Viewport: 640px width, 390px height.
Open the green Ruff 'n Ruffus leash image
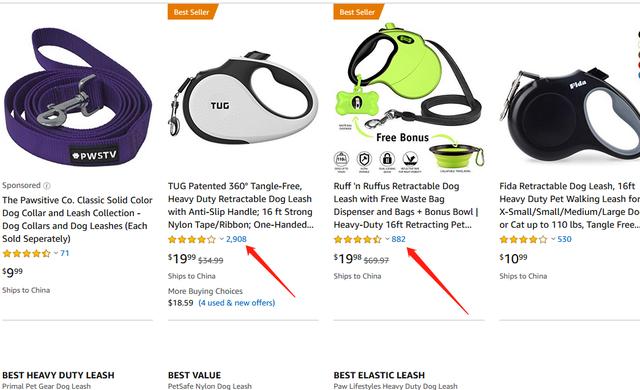click(x=409, y=98)
